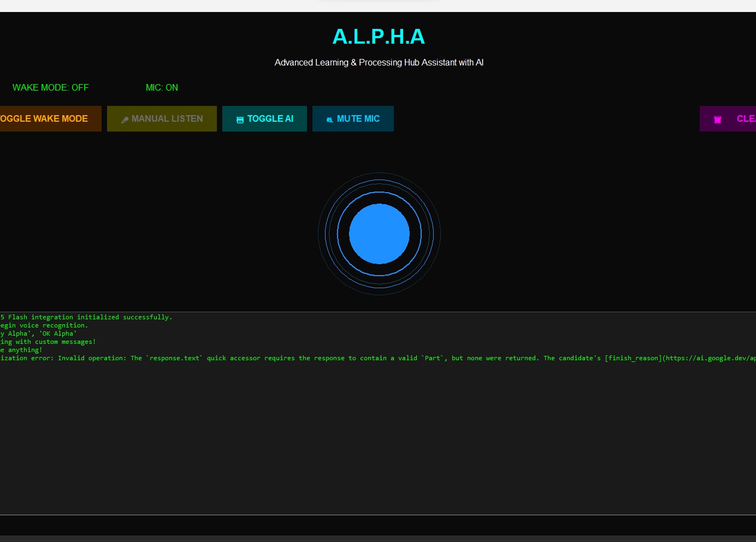Click the MIC: ON status indicator
Image resolution: width=756 pixels, height=542 pixels.
(x=162, y=87)
